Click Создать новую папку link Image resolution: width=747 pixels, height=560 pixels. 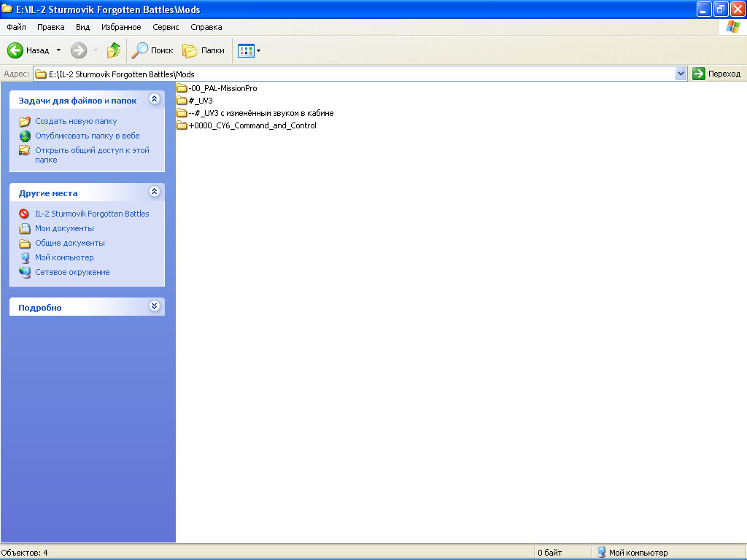[76, 121]
